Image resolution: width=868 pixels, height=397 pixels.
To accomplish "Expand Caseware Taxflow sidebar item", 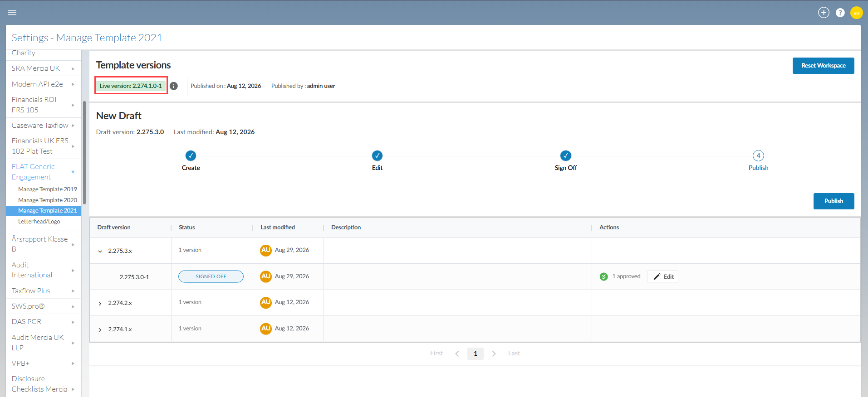I will tap(73, 126).
